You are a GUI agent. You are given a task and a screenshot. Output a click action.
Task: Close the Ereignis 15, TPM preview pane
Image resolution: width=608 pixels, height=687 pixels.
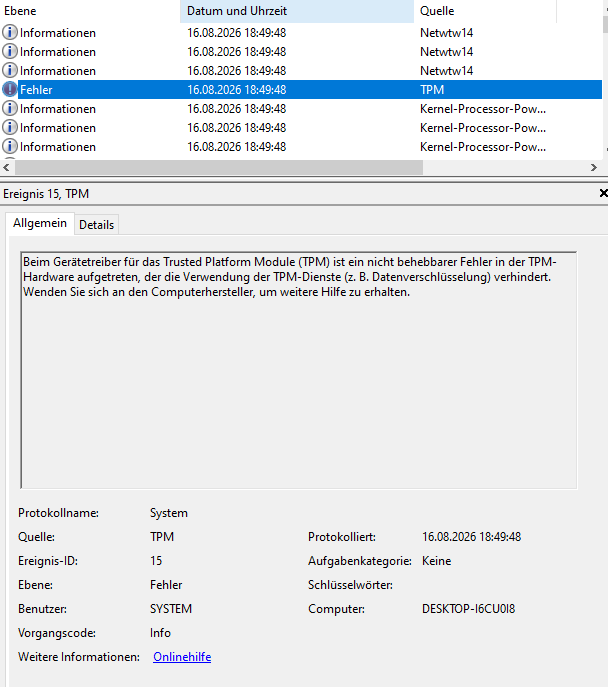click(603, 193)
